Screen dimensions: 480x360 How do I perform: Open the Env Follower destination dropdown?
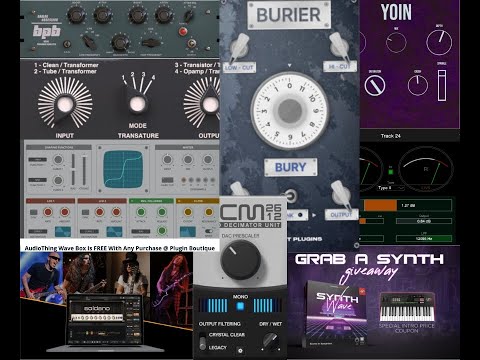(141, 231)
